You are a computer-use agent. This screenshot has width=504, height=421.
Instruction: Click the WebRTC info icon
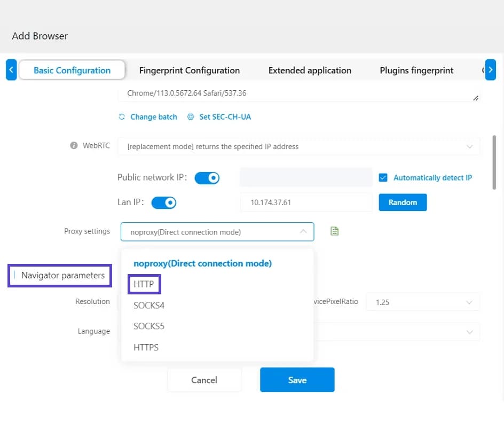74,145
